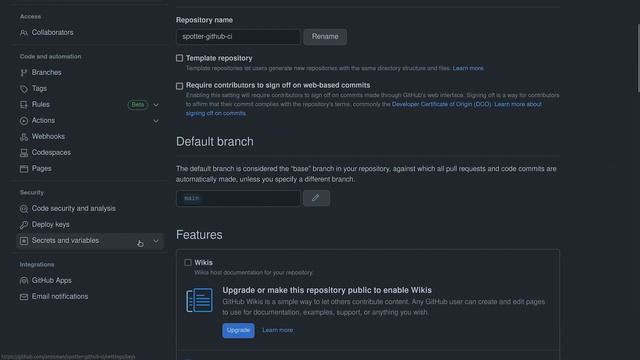Click the Collaborators people icon
The width and height of the screenshot is (640, 360).
(x=24, y=33)
